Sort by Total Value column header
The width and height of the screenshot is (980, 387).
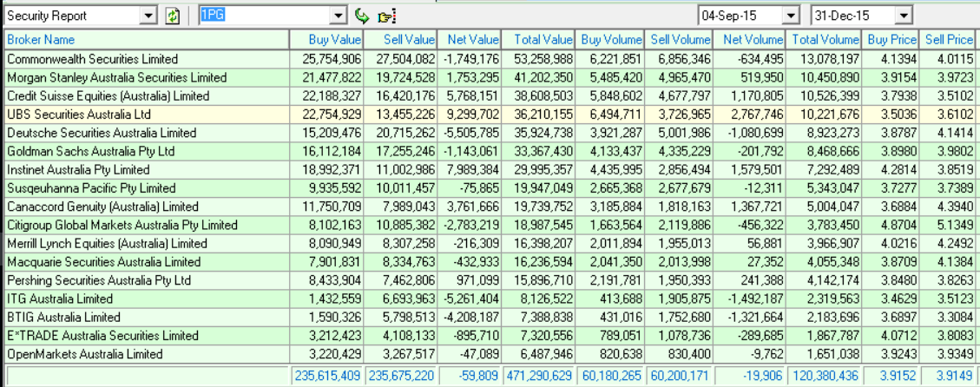(x=537, y=39)
